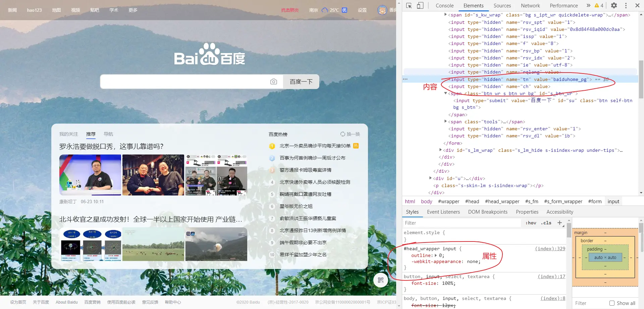Screen dimensions: 644x309
Task: Open the (index):17 source link
Action: [x=551, y=276]
